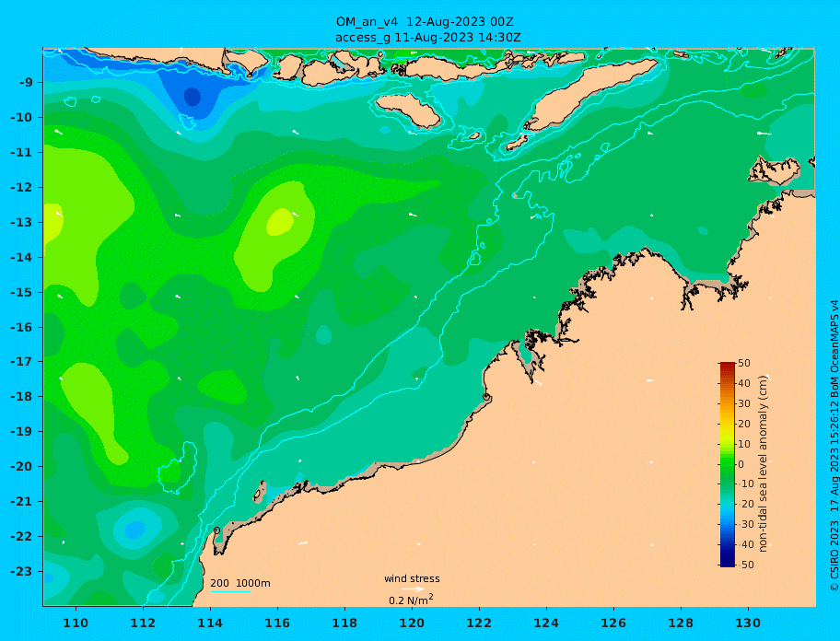840x641 pixels.
Task: Click the latitude label -17
Action: pos(22,361)
